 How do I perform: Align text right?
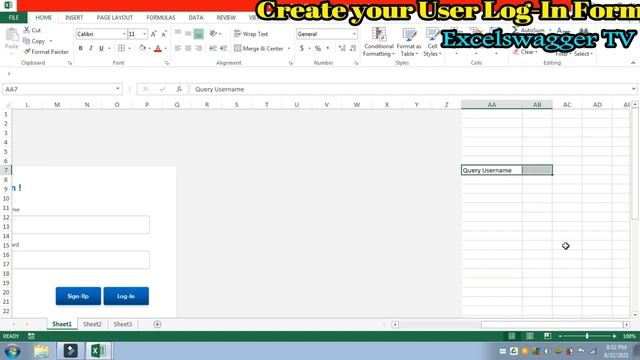(198, 49)
